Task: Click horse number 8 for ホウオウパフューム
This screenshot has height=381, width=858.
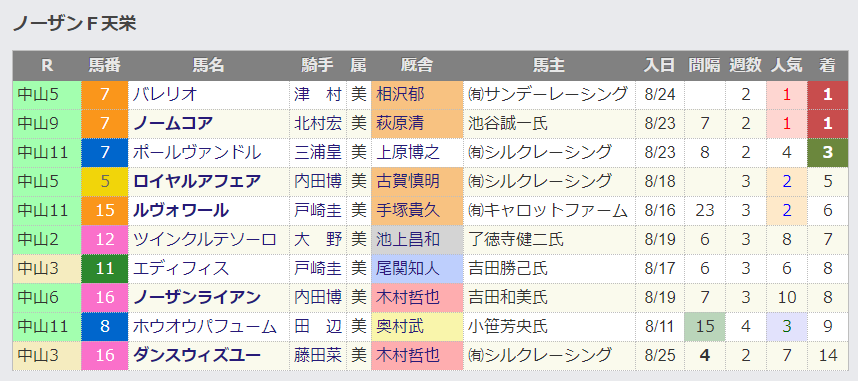Action: [105, 327]
